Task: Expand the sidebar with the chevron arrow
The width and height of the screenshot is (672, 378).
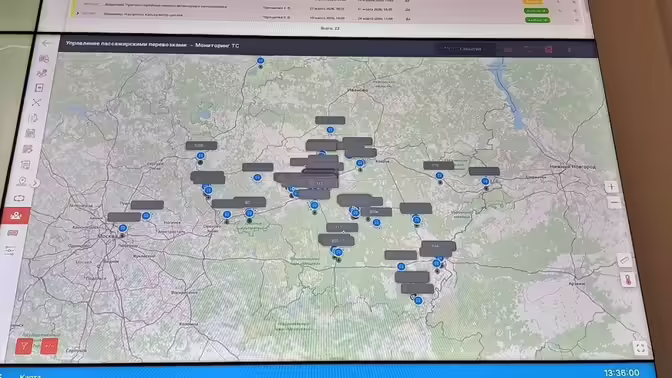Action: [36, 183]
